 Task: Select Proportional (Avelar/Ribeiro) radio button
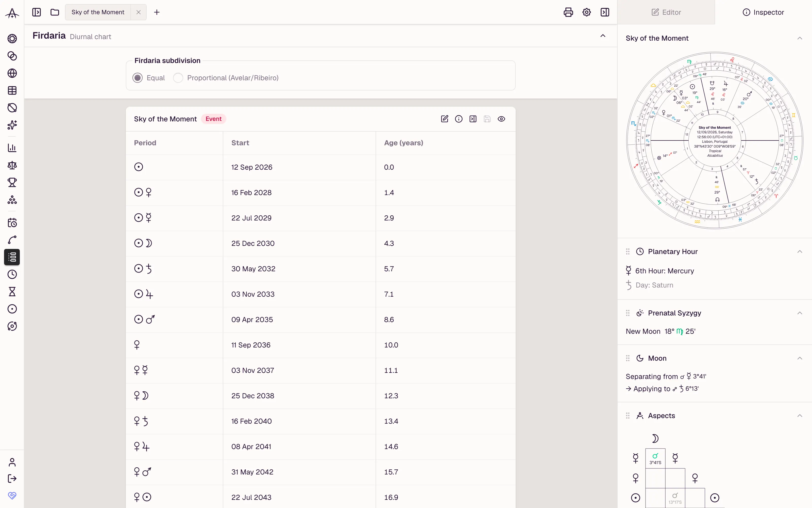(x=178, y=78)
